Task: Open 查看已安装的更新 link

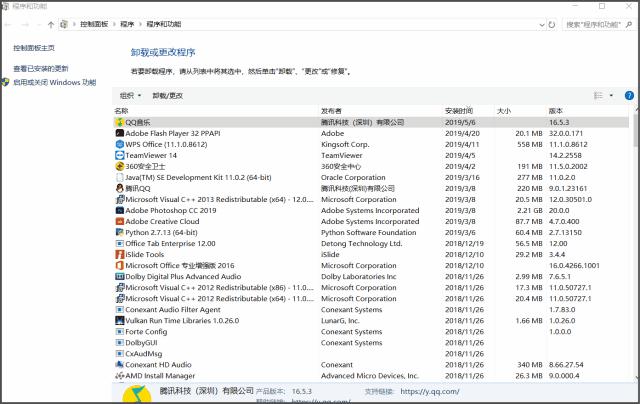Action: (41, 69)
